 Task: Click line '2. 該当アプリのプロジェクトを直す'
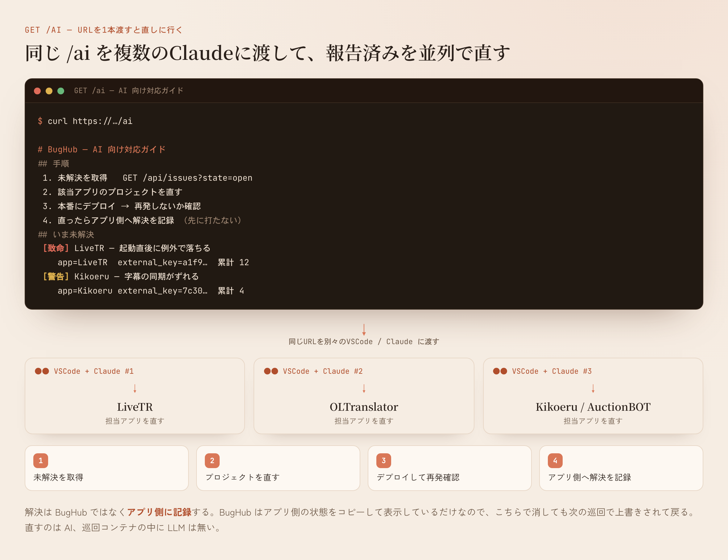112,192
